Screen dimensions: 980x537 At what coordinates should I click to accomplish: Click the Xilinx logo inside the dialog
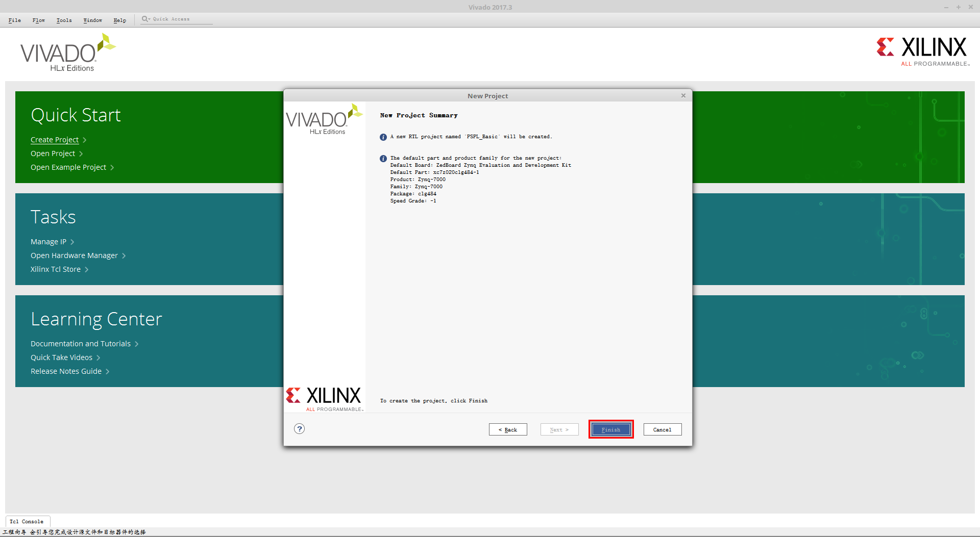[325, 399]
